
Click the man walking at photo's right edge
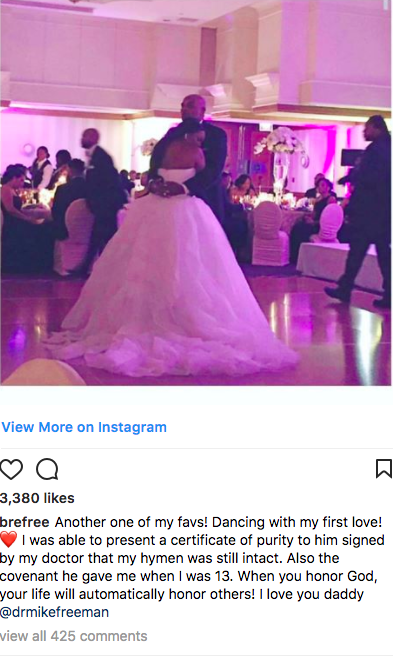(x=364, y=210)
